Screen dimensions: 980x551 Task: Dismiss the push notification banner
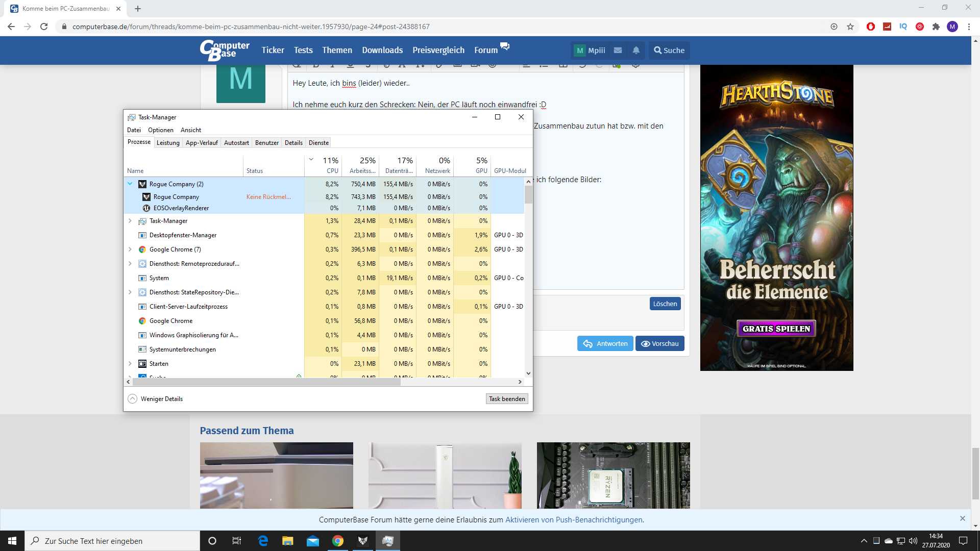962,518
